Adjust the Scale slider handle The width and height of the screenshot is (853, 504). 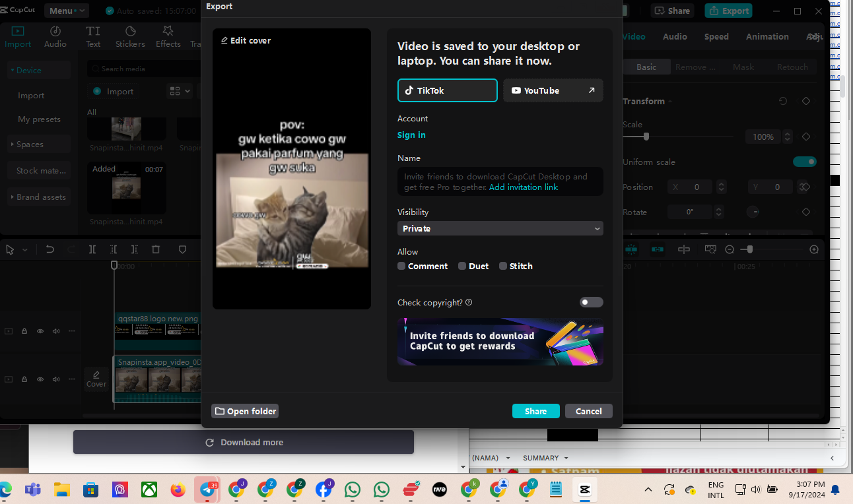pos(646,137)
